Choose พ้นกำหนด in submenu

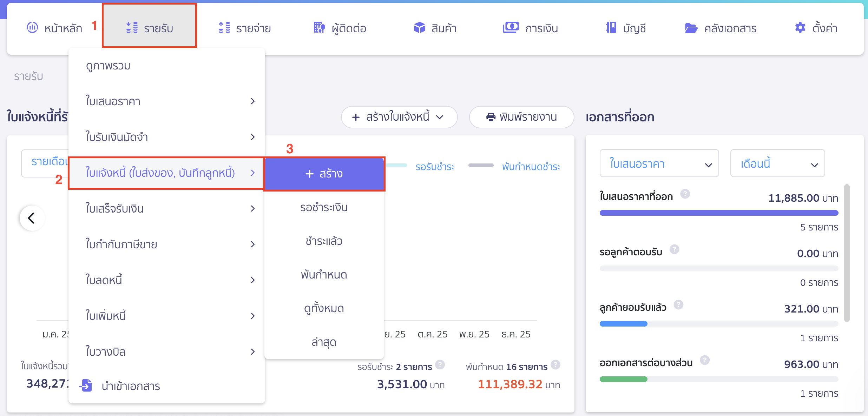324,275
